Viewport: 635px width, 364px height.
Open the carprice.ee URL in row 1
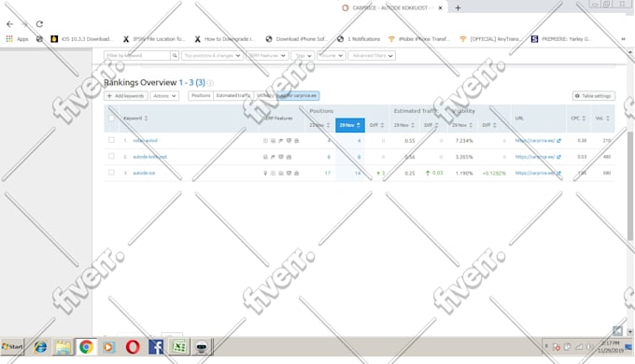535,141
